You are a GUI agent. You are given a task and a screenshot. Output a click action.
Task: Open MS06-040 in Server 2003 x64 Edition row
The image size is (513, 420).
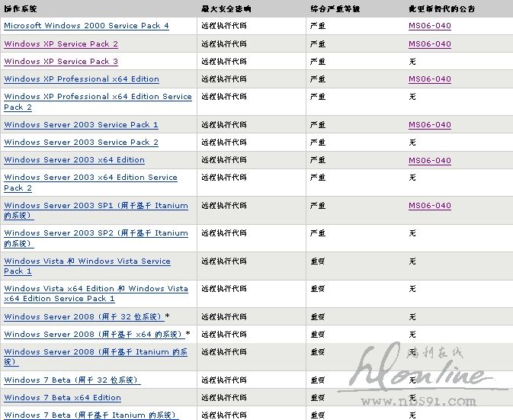pyautogui.click(x=430, y=160)
